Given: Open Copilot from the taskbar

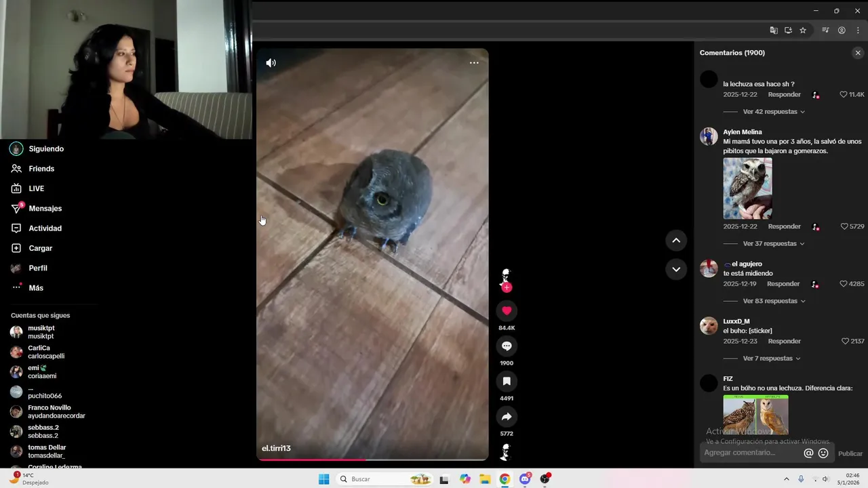Looking at the screenshot, I should pos(465,479).
